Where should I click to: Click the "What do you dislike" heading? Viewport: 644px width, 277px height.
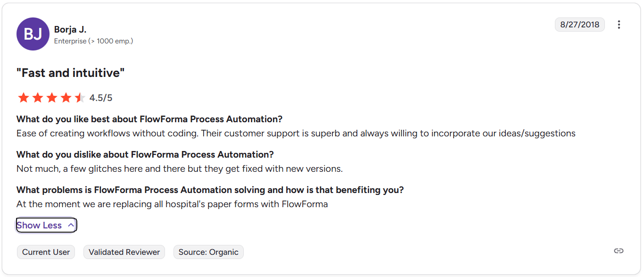point(145,154)
